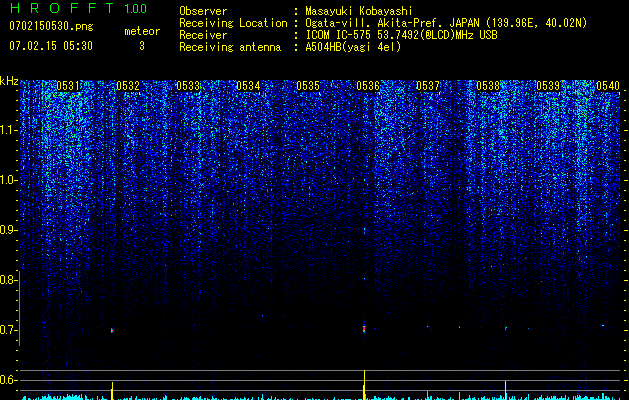
Task: Click the 1.1 kHz axis label
Action: pyautogui.click(x=8, y=130)
